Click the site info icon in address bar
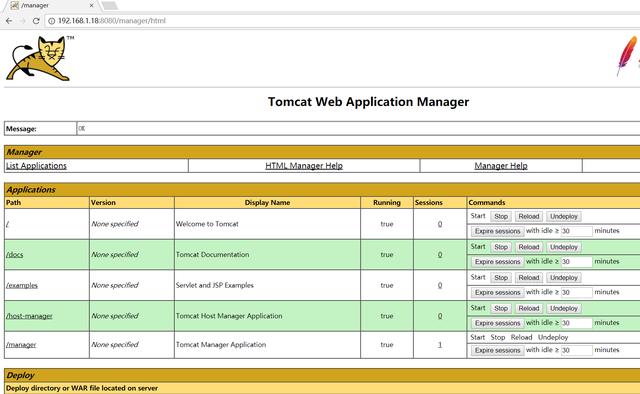 pyautogui.click(x=51, y=21)
